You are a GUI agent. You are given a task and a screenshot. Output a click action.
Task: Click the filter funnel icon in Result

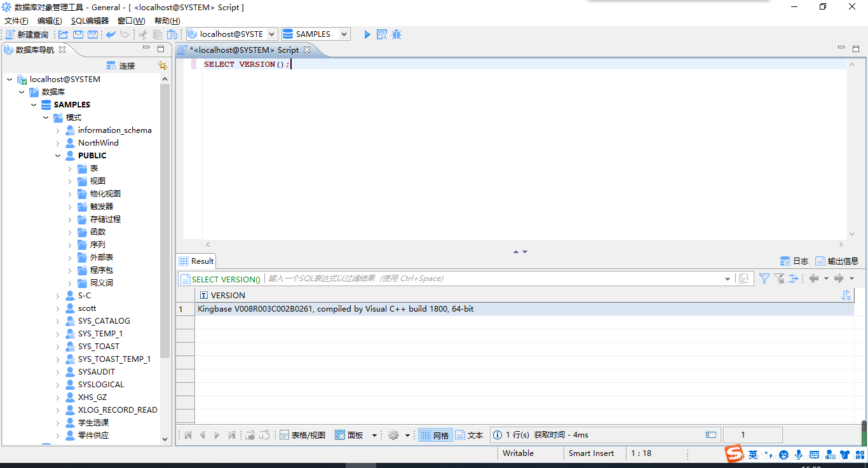click(764, 279)
